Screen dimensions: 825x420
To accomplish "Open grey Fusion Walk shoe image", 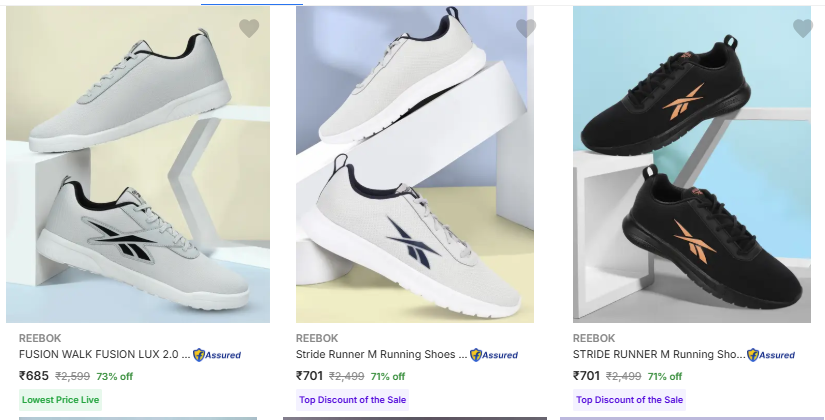I will [138, 165].
